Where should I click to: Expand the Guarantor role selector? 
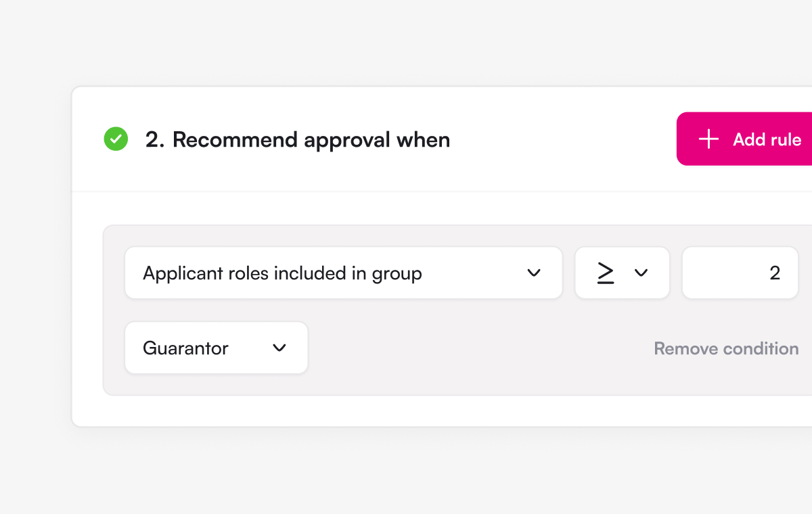point(217,348)
